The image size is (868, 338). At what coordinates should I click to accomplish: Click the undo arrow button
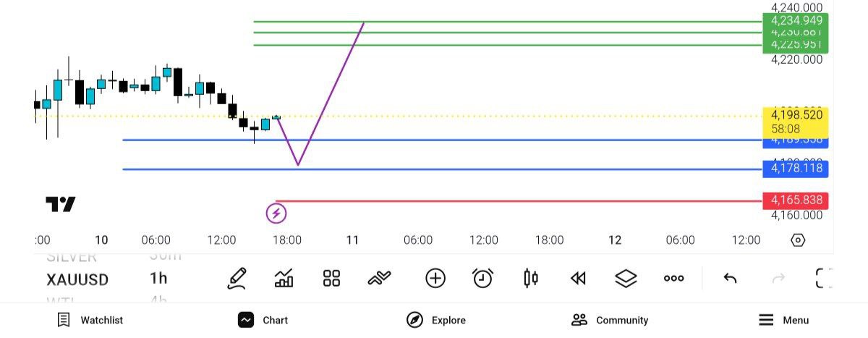[730, 278]
